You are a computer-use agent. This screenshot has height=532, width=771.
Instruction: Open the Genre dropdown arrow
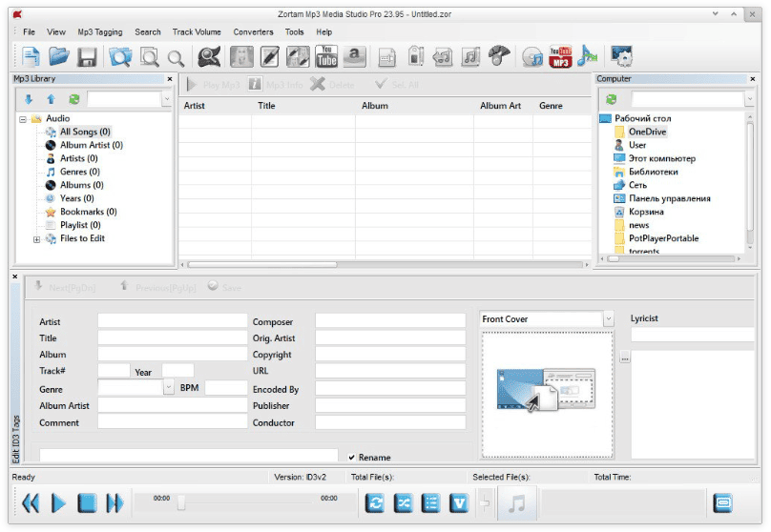(x=169, y=388)
